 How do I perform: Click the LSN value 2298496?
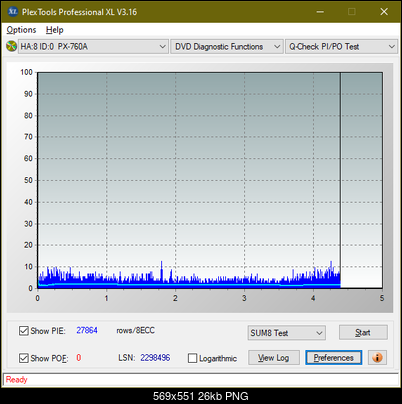[x=155, y=358]
